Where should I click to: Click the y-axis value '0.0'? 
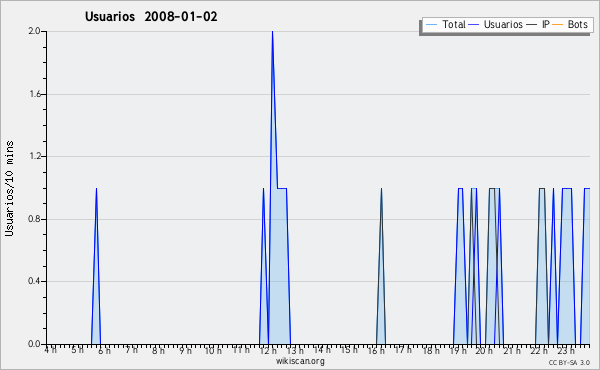(34, 344)
